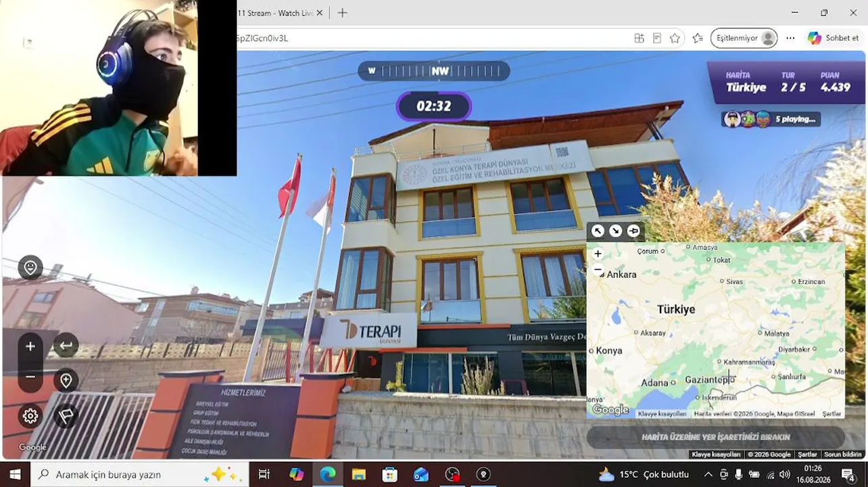
Task: Open volume control in system tray
Action: [x=785, y=474]
